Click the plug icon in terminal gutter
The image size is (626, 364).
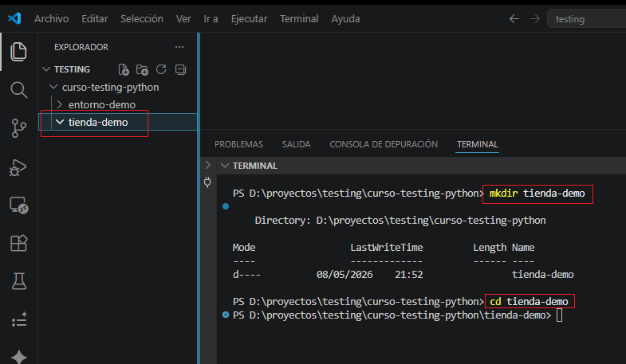(207, 182)
